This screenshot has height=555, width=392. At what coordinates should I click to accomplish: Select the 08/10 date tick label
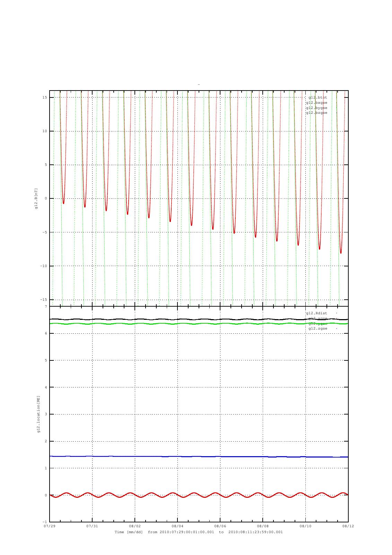305,526
